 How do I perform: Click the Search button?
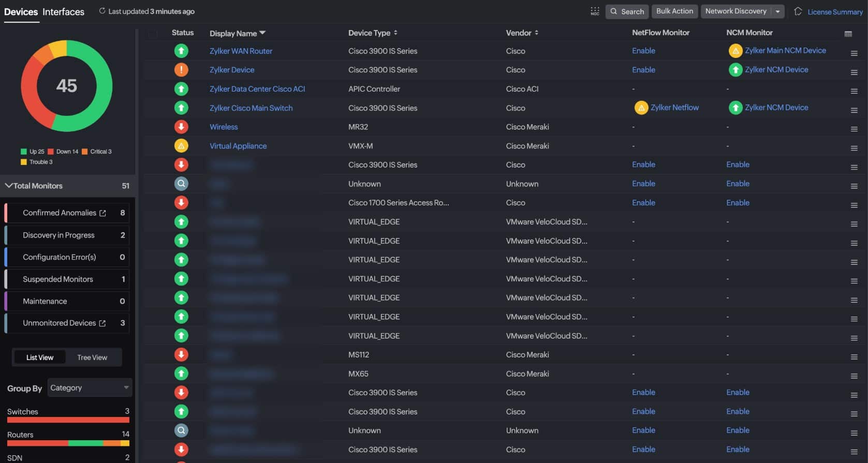627,11
